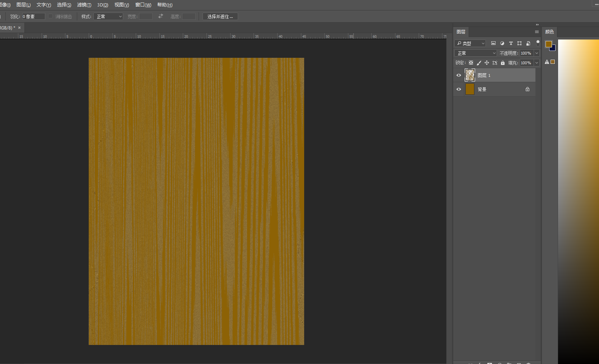Pick a color in the gradient color field
599x364 pixels.
[578, 201]
